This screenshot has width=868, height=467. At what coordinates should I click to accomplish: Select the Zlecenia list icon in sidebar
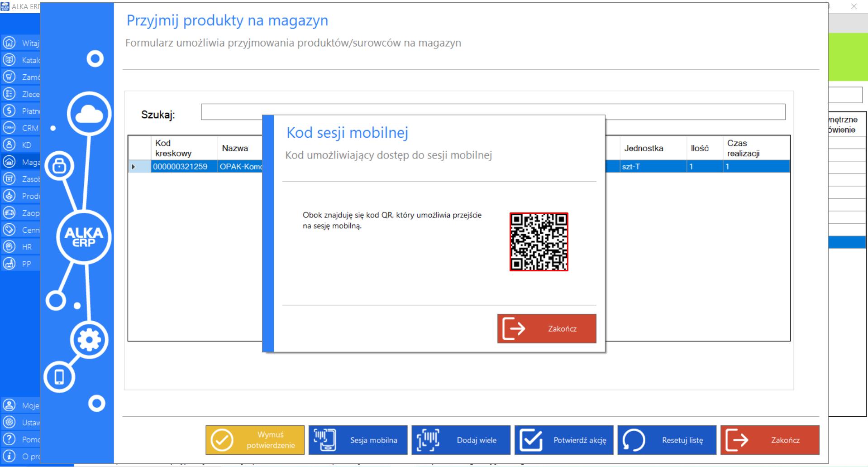tap(9, 94)
